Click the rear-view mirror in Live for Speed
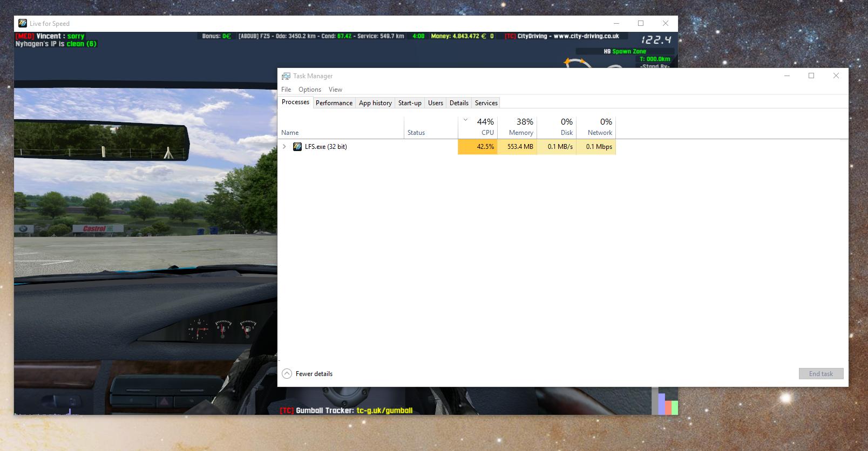 (x=101, y=140)
